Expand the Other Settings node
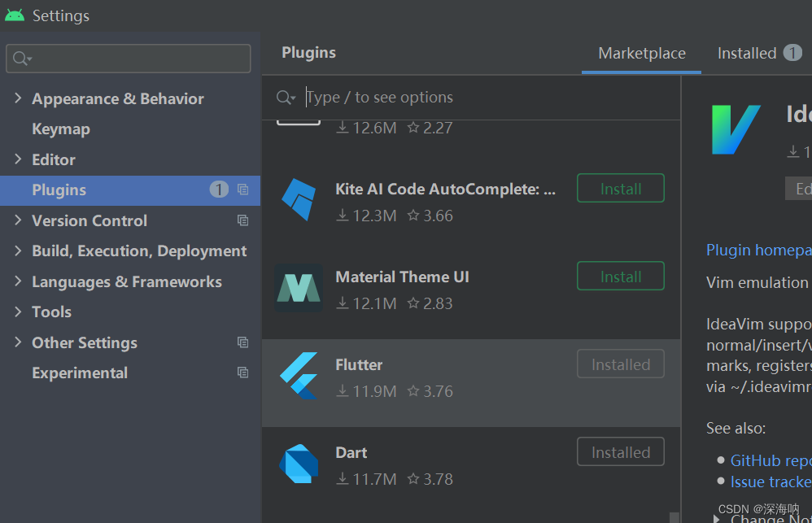 [x=18, y=342]
